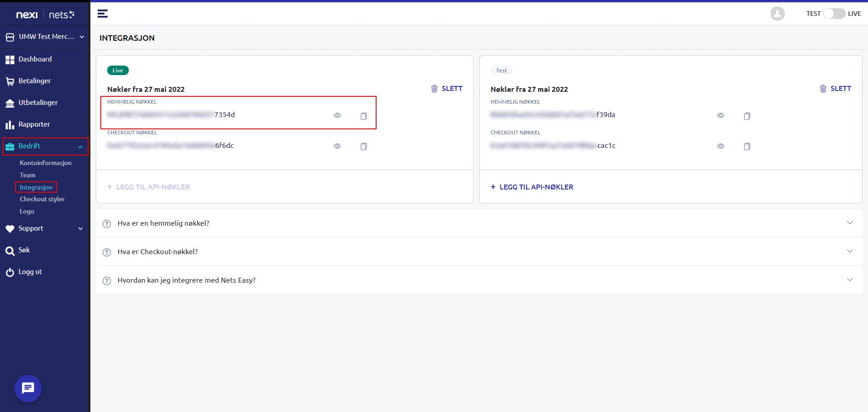Copy the Test secret key

[747, 116]
